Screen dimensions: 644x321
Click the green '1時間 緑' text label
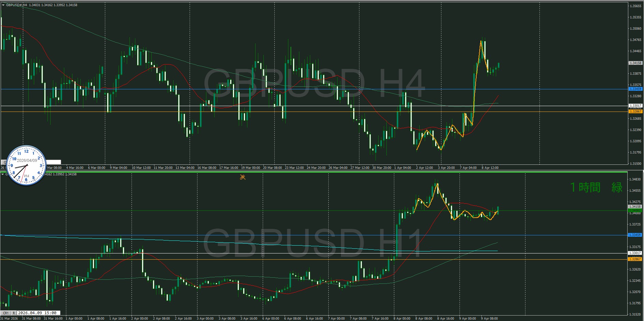click(596, 188)
